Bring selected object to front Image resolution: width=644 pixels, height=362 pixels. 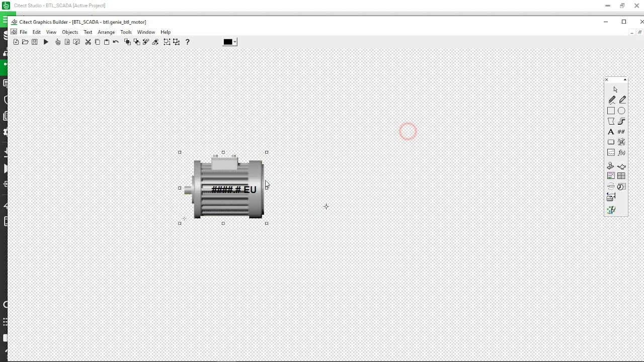(x=127, y=42)
